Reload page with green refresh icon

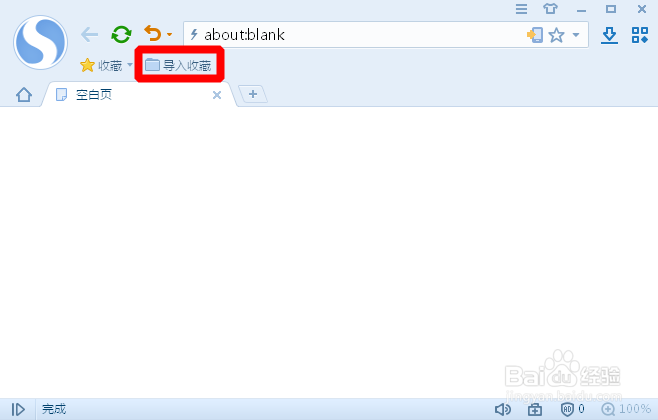(x=121, y=34)
